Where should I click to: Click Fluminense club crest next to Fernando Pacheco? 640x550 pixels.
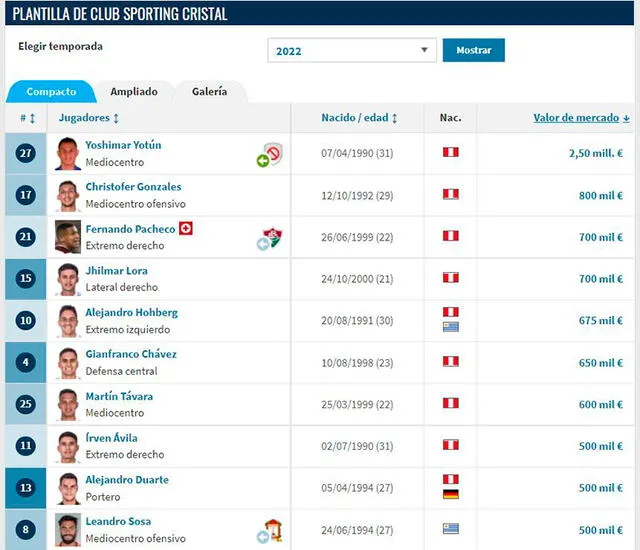point(270,238)
